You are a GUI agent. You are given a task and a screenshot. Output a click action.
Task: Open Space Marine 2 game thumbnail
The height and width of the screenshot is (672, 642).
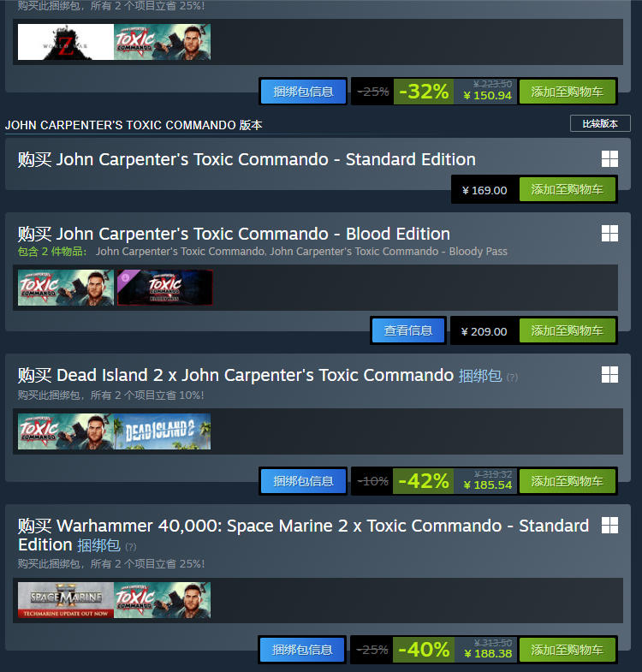pos(66,599)
